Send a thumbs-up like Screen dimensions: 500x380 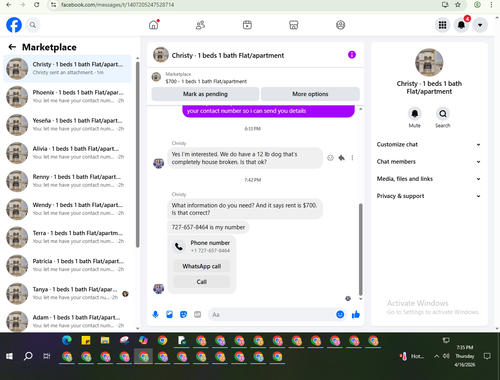point(356,314)
